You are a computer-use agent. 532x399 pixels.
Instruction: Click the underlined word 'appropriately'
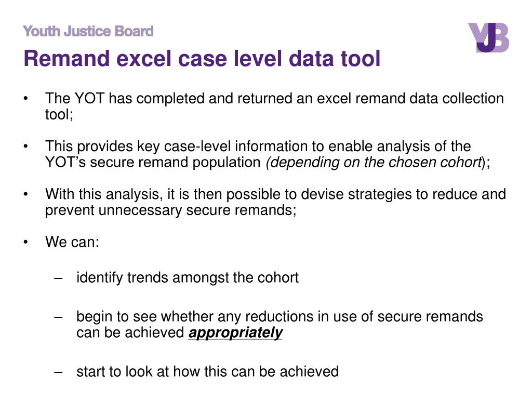pyautogui.click(x=235, y=332)
